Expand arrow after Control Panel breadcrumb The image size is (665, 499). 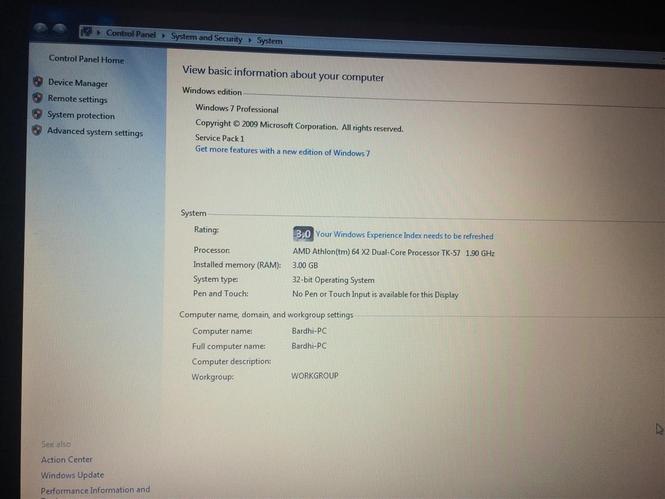click(x=163, y=36)
